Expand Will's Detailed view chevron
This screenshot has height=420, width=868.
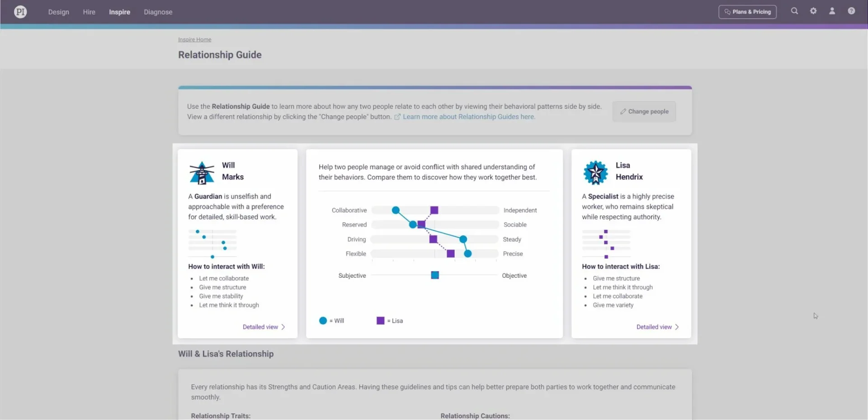pyautogui.click(x=283, y=327)
